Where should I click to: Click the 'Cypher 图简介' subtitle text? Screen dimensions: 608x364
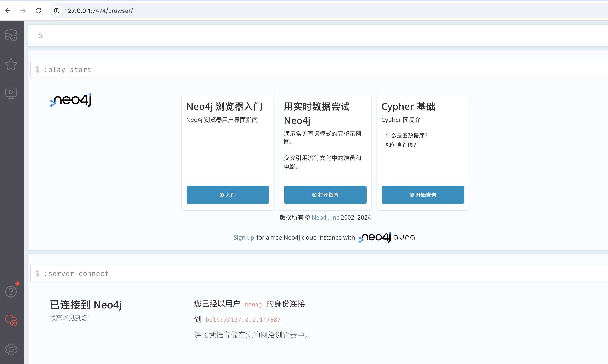401,120
